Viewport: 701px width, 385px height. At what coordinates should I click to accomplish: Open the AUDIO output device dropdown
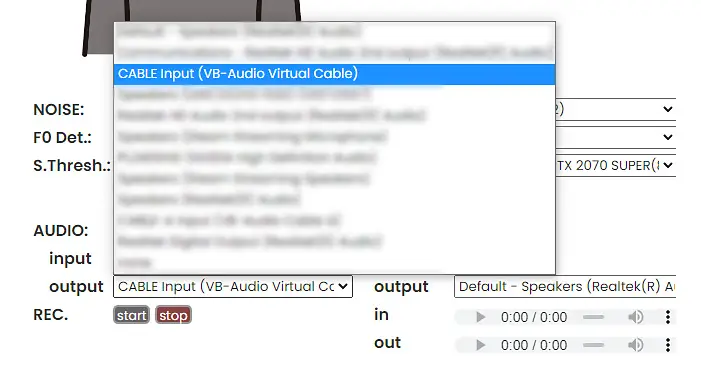[233, 287]
